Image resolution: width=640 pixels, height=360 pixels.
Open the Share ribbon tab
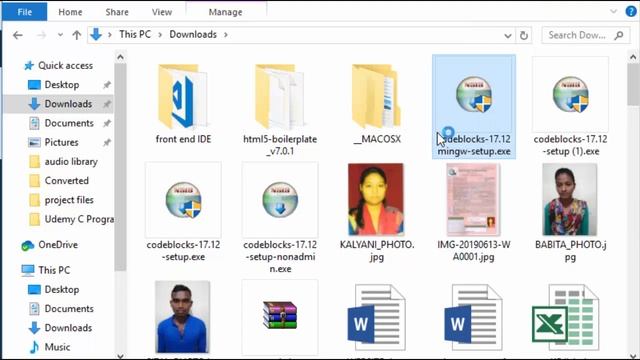tap(117, 12)
